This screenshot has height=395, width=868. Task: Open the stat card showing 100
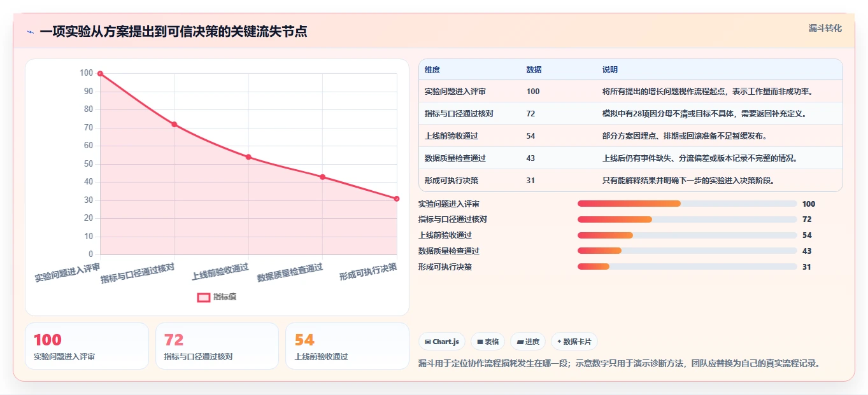coord(87,346)
